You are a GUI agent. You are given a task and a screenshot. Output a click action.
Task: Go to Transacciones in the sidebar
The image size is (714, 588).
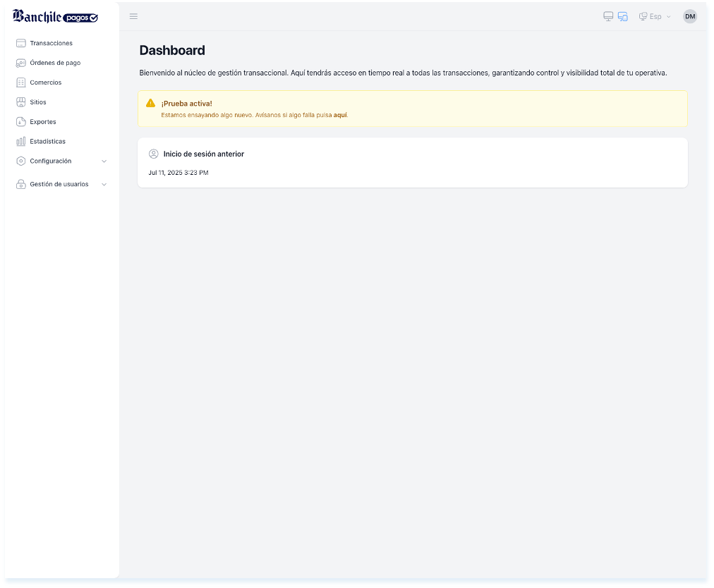[51, 43]
